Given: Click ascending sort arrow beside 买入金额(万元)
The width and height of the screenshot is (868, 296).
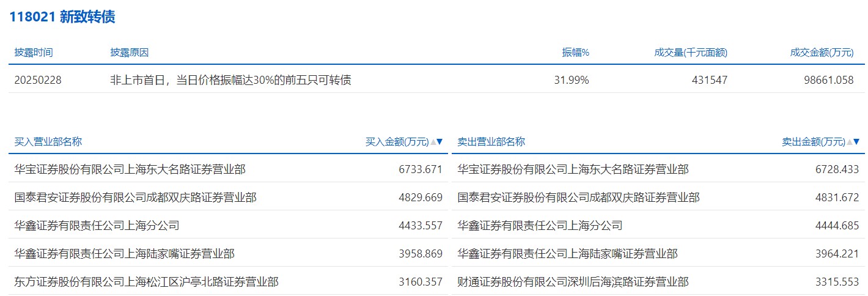Looking at the screenshot, I should [433, 142].
